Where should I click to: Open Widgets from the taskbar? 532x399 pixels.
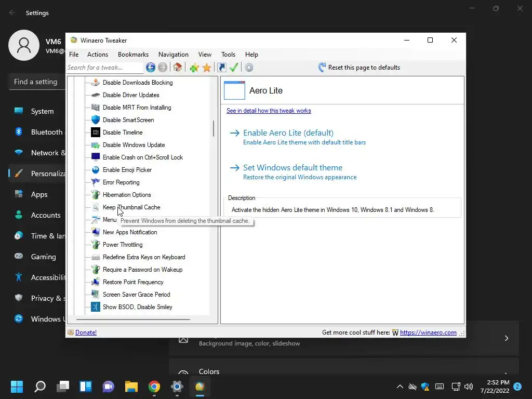pos(86,387)
